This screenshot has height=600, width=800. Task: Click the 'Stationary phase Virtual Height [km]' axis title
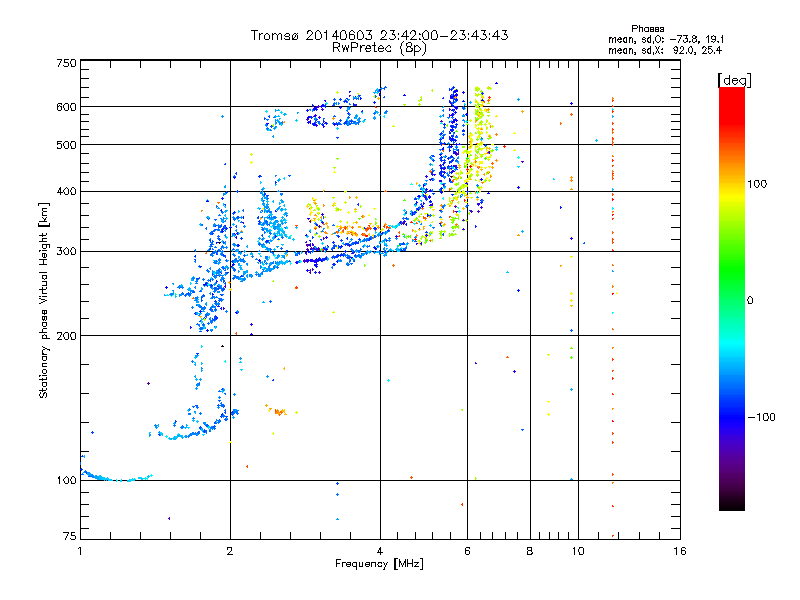click(x=44, y=300)
